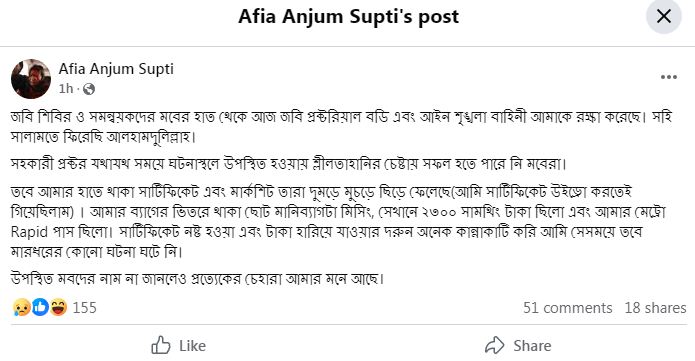This screenshot has height=361, width=695.
Task: View who reacted via the 155 count
Action: 84,308
